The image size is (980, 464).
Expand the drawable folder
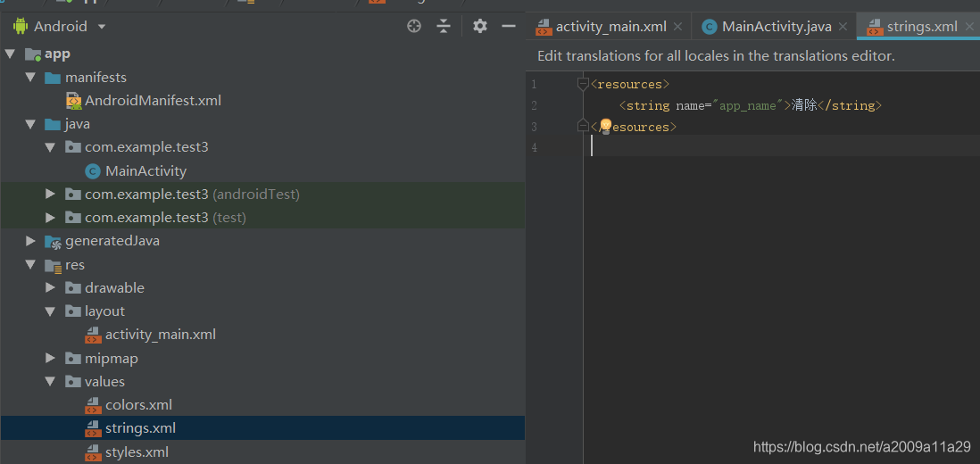coord(51,288)
